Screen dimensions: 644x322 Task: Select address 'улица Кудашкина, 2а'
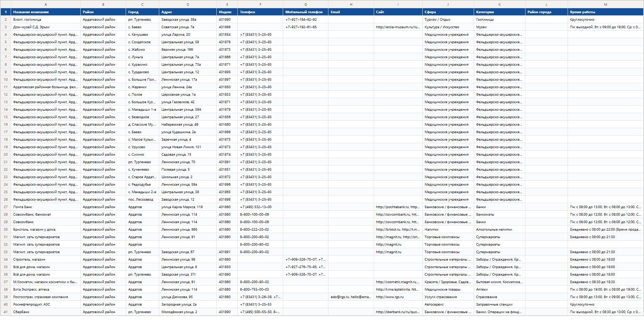pos(188,132)
